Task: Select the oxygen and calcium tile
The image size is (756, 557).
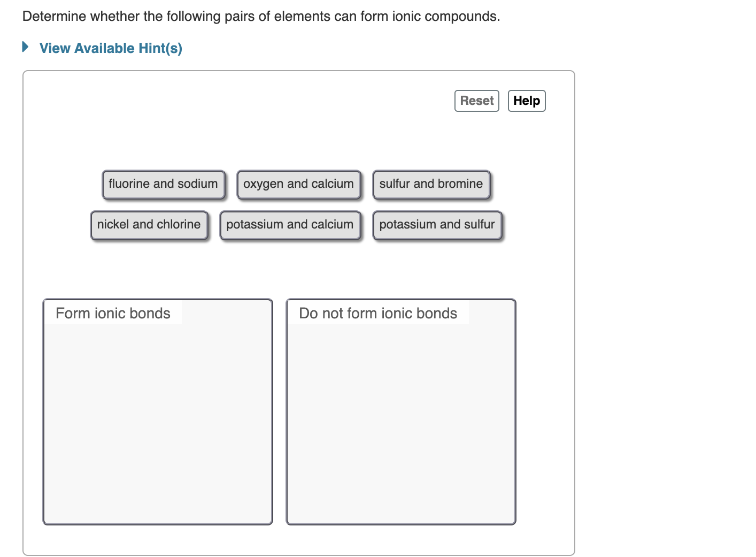Action: 298,184
